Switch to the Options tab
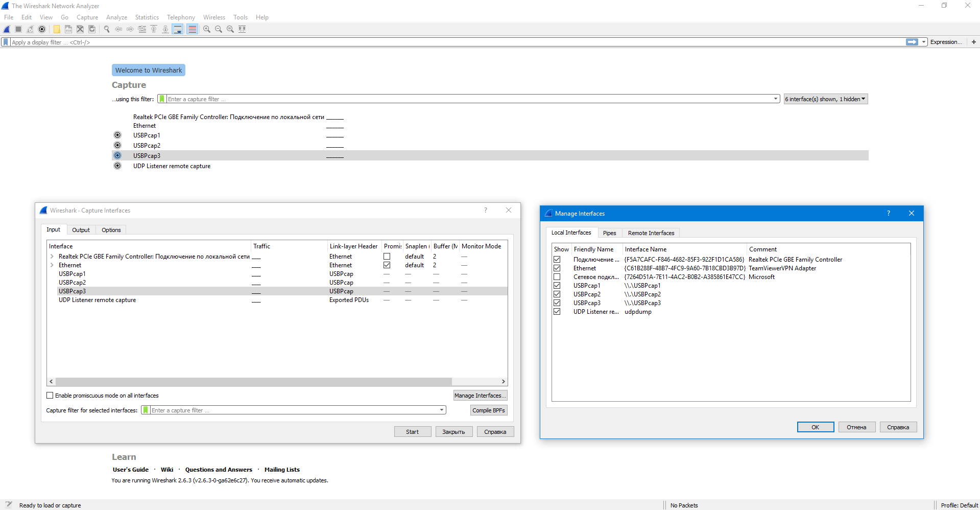This screenshot has height=510, width=980. coord(111,230)
